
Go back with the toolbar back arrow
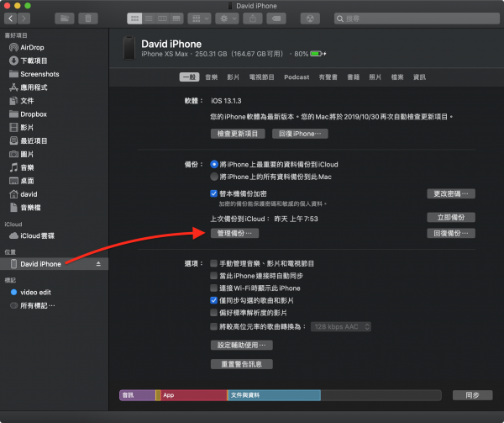[11, 19]
